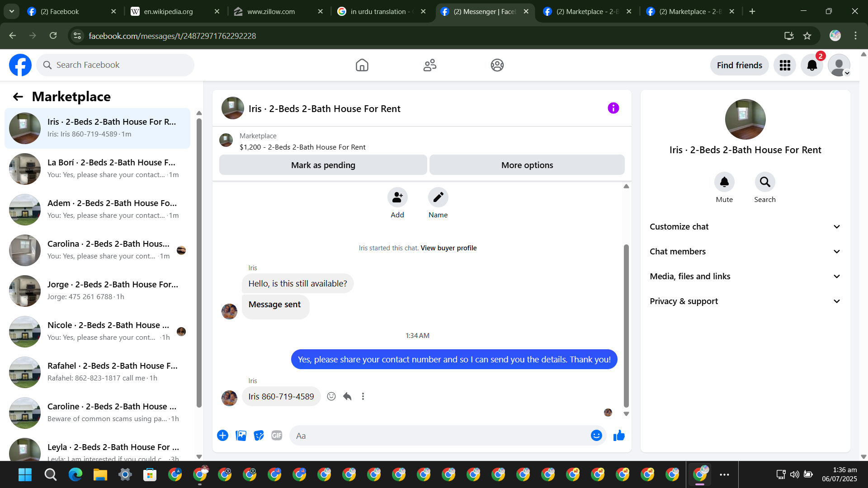Open Facebook notifications bell
This screenshot has width=868, height=488.
(812, 66)
